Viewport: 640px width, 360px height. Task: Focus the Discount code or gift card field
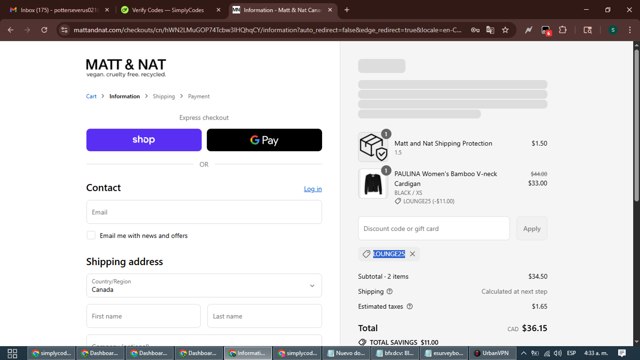click(x=433, y=229)
